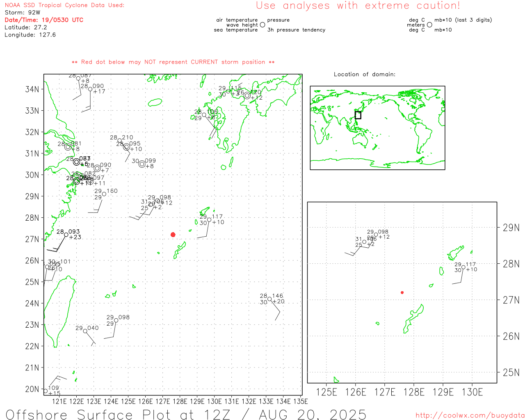Click the station circle with pressure 109 near 20N
The height and width of the screenshot is (420, 525).
(46, 391)
